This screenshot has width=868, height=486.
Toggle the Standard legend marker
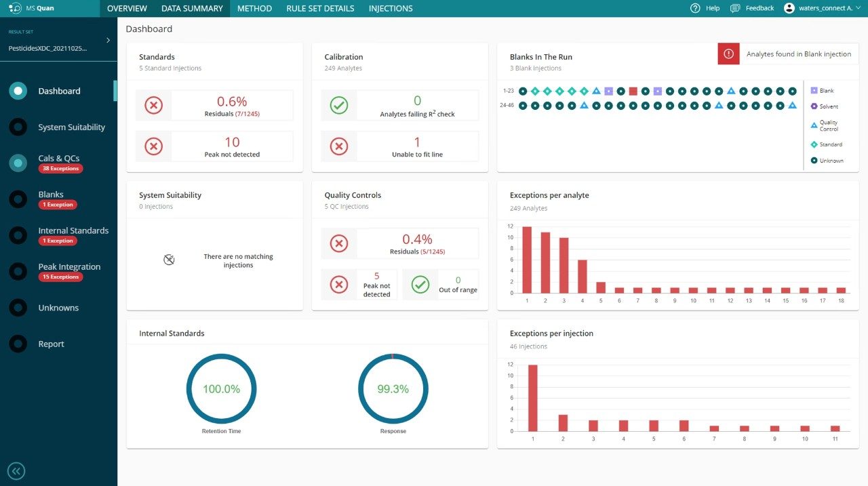814,144
